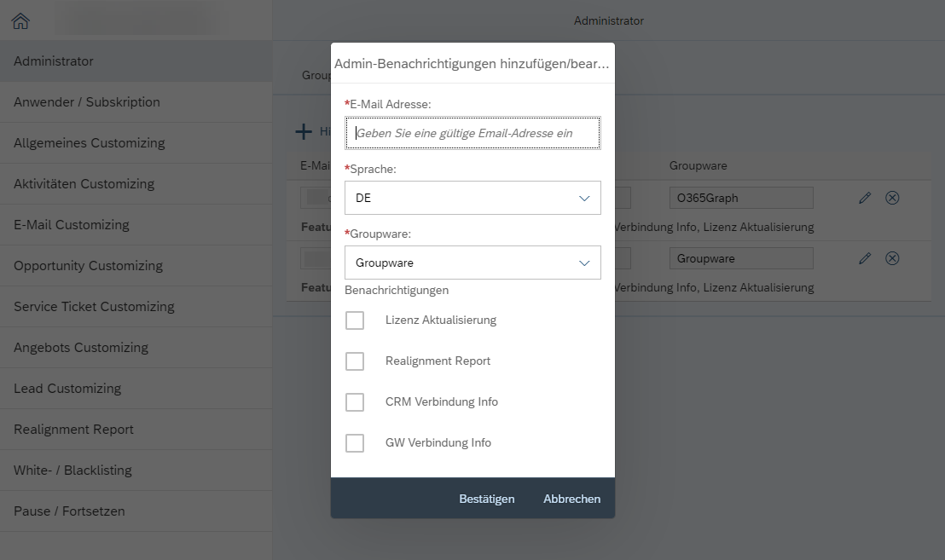This screenshot has height=560, width=945.
Task: Expand the Groupware selection dropdown
Action: click(472, 263)
